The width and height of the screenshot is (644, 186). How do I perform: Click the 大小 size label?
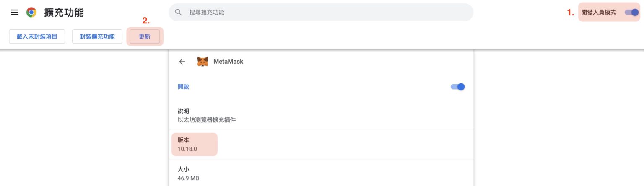click(183, 169)
